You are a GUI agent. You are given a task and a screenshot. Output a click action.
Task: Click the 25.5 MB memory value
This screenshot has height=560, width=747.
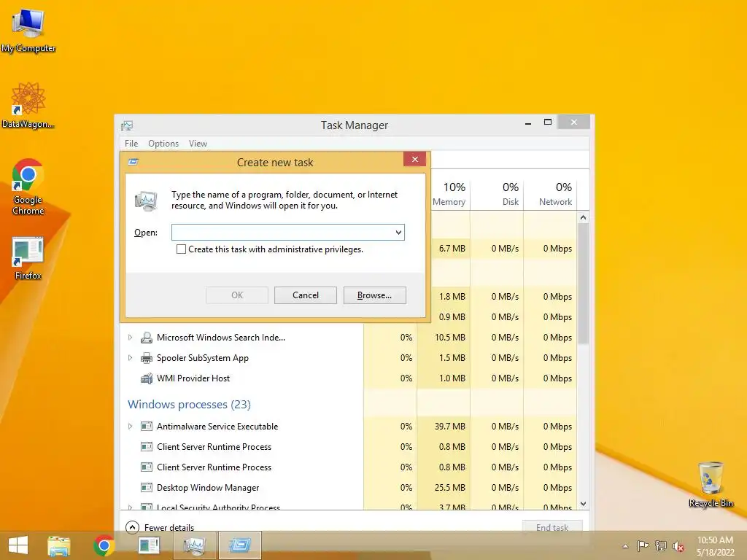click(449, 488)
